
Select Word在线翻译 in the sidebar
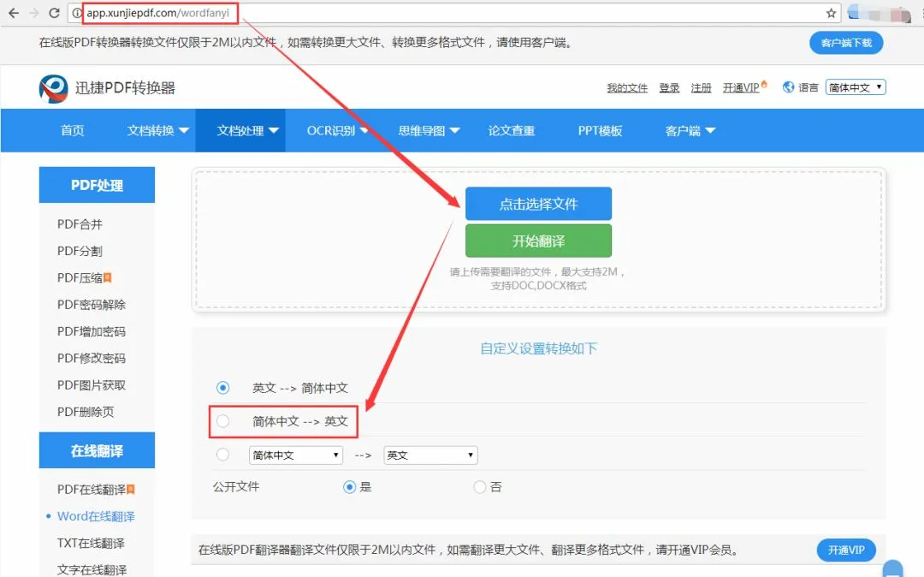tap(96, 516)
